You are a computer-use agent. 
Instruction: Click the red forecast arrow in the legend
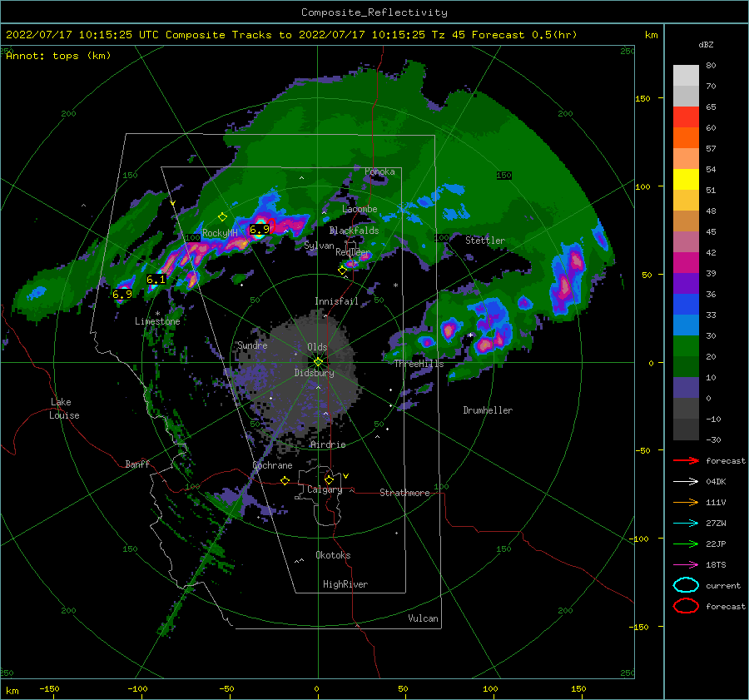click(686, 460)
